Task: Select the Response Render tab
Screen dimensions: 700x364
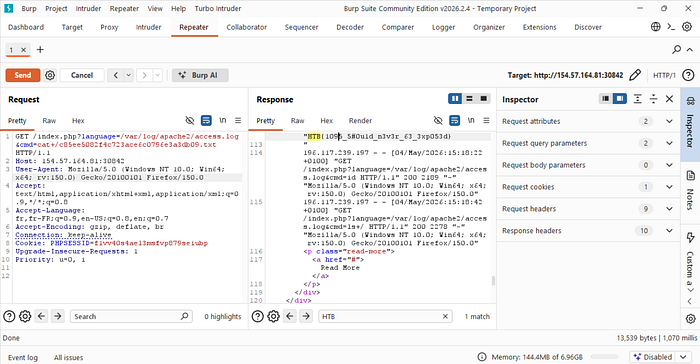Action: (360, 121)
